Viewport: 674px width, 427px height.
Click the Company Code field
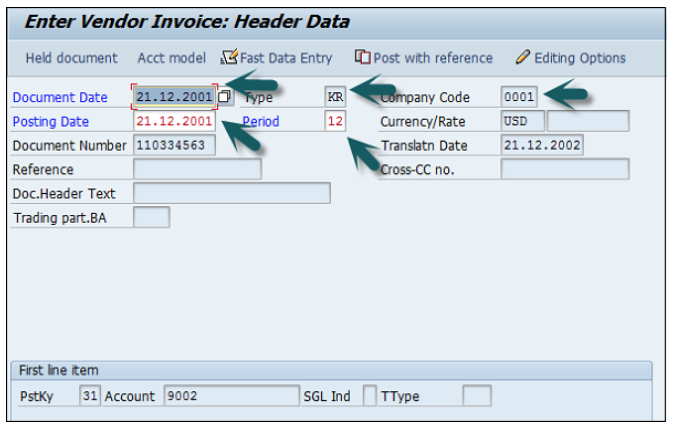[x=519, y=97]
